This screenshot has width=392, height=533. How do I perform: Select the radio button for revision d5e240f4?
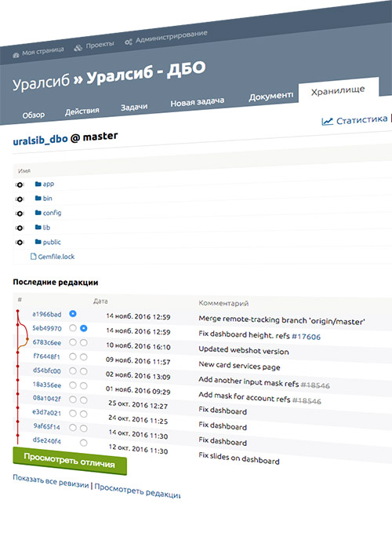(83, 443)
